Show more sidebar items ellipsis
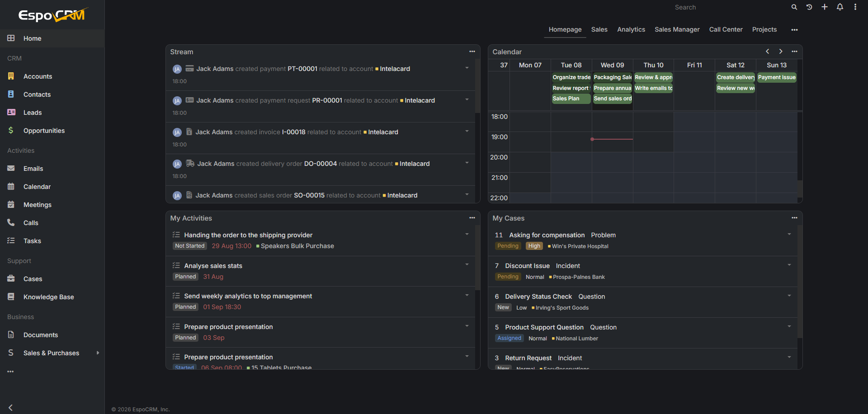 click(x=10, y=372)
